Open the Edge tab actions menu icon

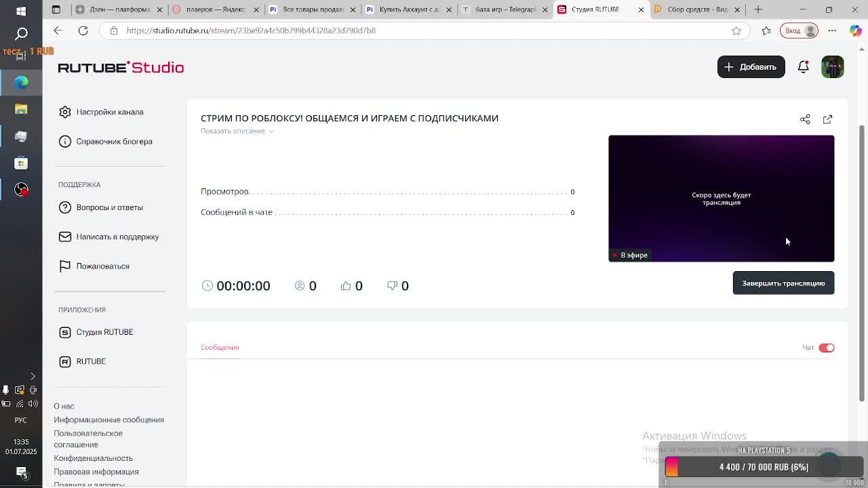coord(56,9)
